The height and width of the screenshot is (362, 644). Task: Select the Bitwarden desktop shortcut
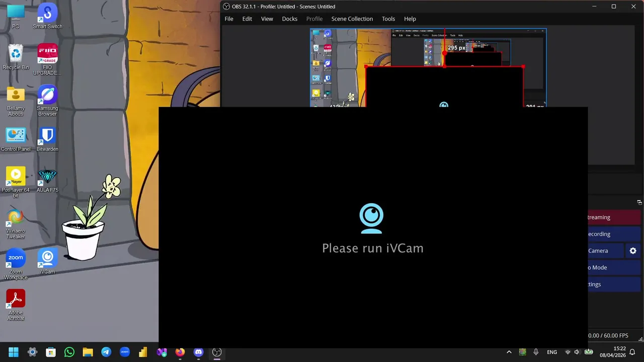coord(47,139)
